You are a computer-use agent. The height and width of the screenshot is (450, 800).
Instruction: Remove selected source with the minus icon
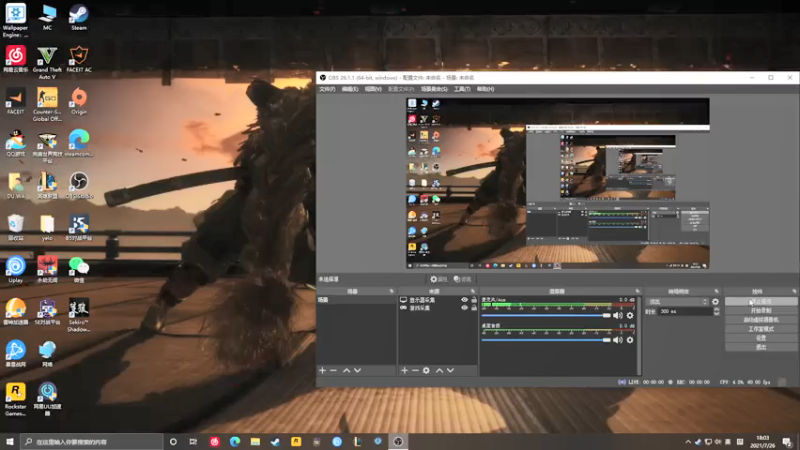pos(415,370)
